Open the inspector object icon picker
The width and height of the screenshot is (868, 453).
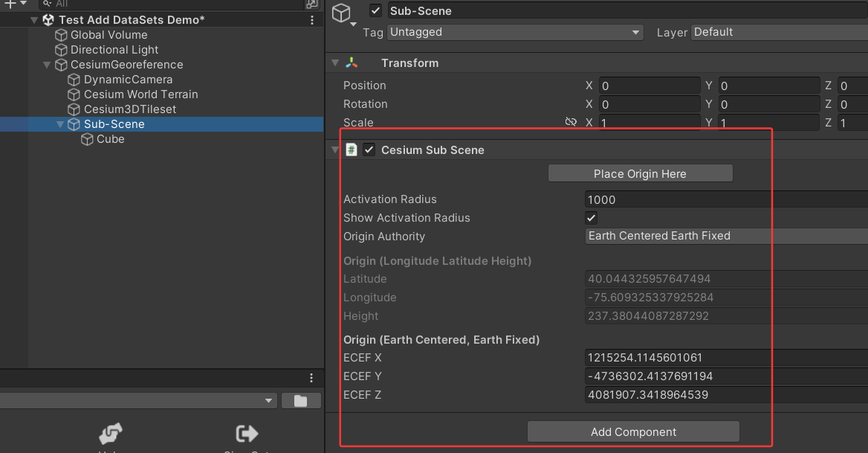point(343,14)
